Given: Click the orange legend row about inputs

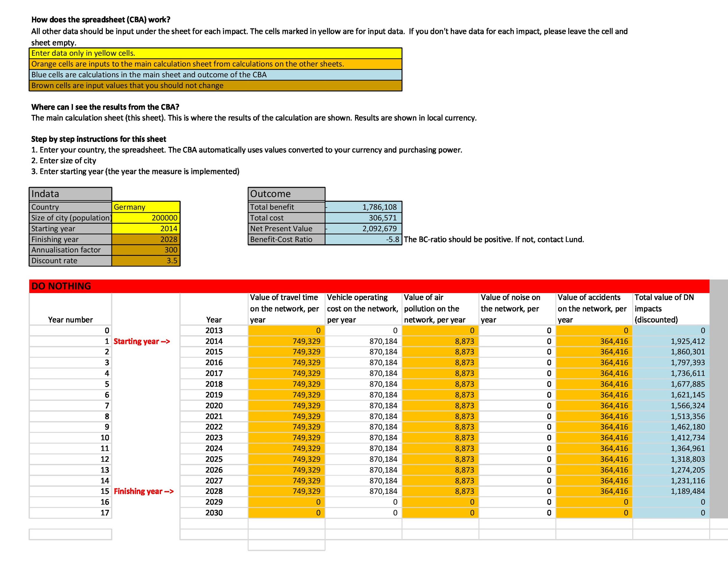Looking at the screenshot, I should point(215,64).
